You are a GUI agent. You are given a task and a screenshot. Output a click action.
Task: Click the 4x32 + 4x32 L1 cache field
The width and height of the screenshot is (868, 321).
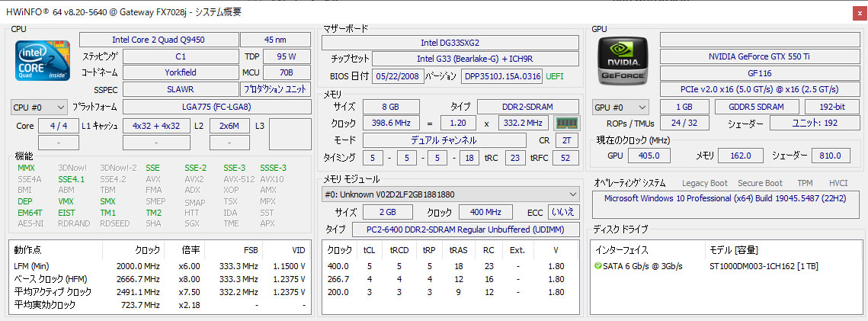coord(157,126)
